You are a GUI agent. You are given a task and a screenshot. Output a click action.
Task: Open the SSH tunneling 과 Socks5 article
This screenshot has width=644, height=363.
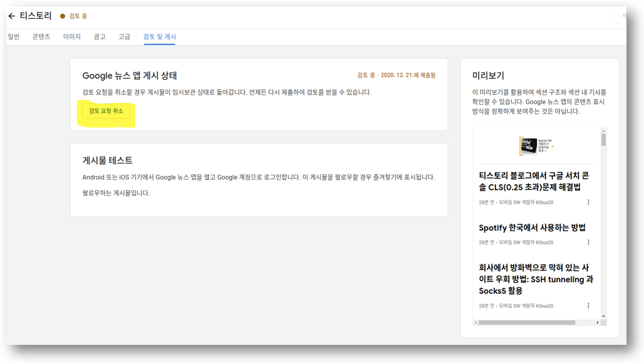(535, 279)
